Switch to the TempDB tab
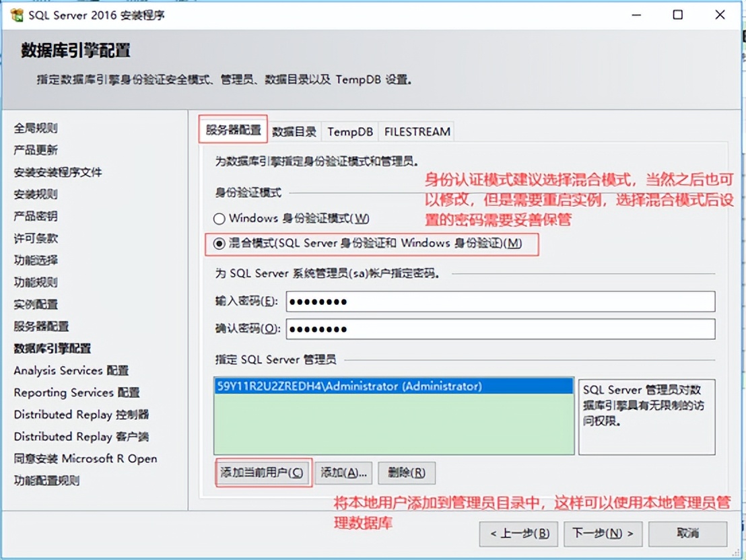 click(x=349, y=132)
